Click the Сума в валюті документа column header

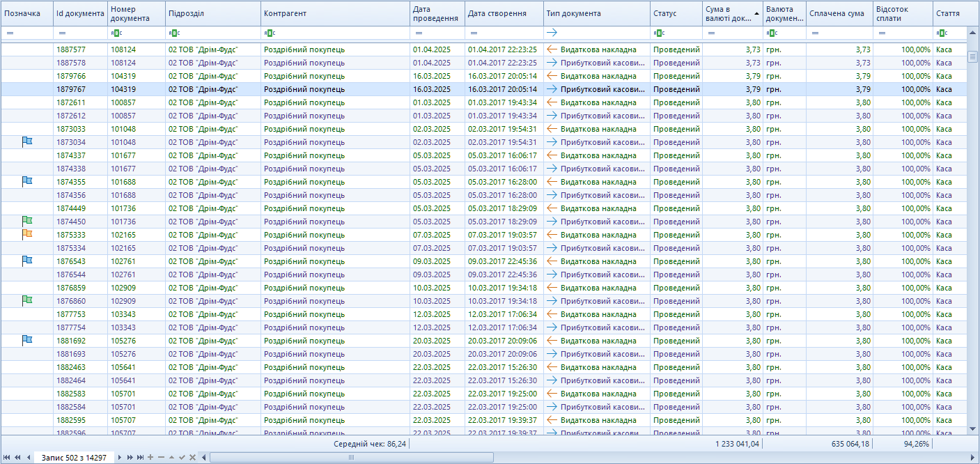point(728,13)
